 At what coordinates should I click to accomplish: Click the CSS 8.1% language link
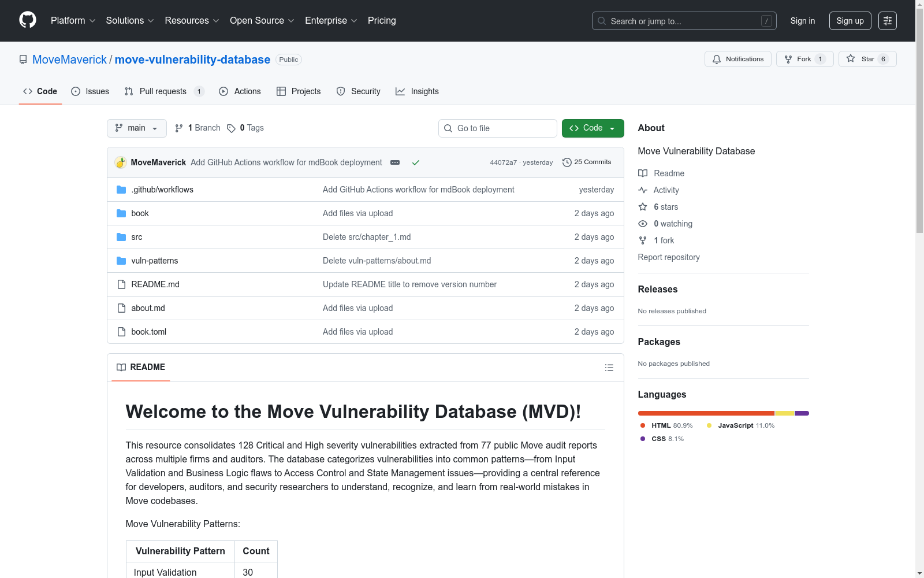click(662, 439)
